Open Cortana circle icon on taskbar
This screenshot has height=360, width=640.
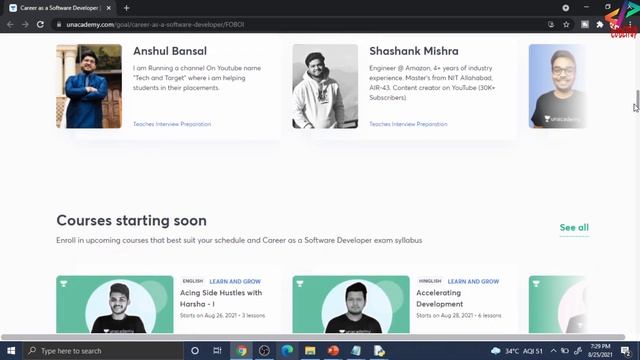coord(195,351)
